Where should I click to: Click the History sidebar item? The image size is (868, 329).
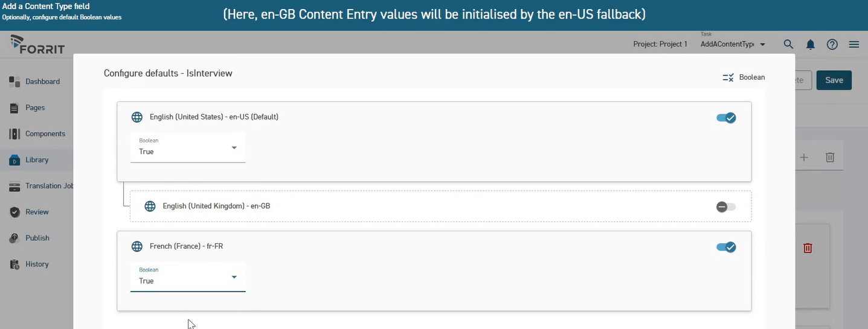[36, 264]
